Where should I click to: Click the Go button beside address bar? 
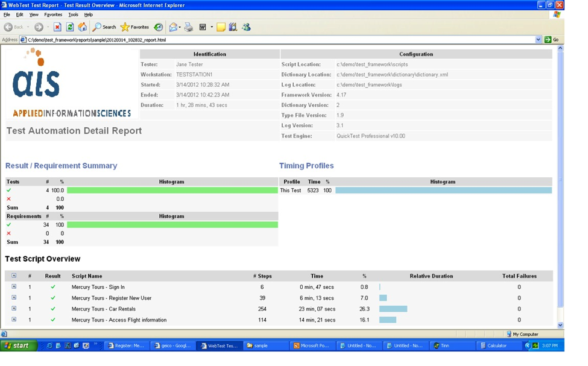pos(551,40)
